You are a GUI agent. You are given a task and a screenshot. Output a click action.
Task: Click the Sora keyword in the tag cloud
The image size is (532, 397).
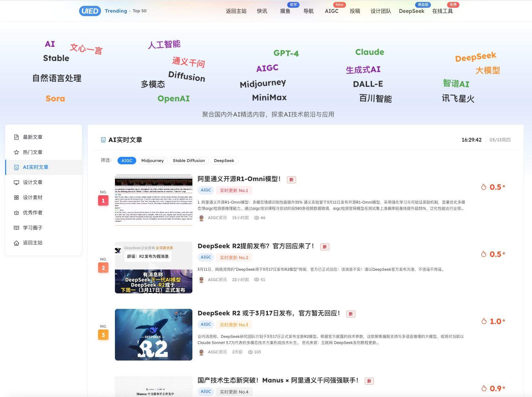click(55, 98)
